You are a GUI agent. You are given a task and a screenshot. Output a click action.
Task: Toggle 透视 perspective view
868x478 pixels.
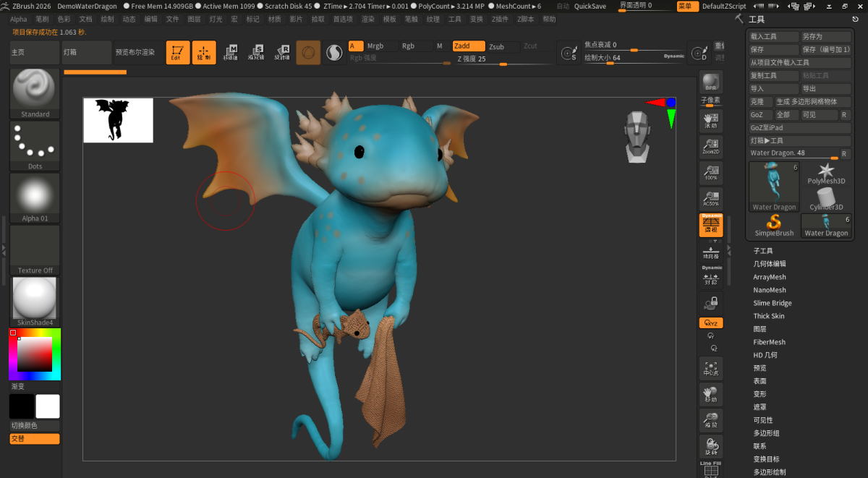(711, 224)
